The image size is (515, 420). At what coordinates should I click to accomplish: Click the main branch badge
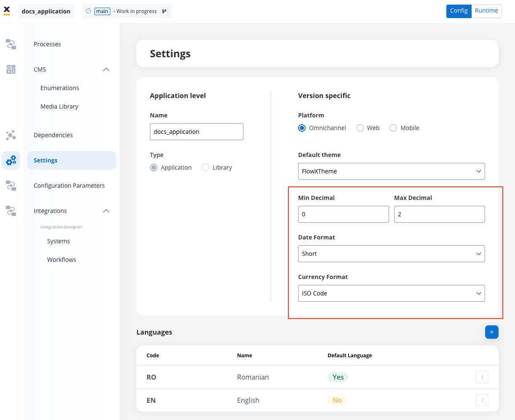[102, 11]
